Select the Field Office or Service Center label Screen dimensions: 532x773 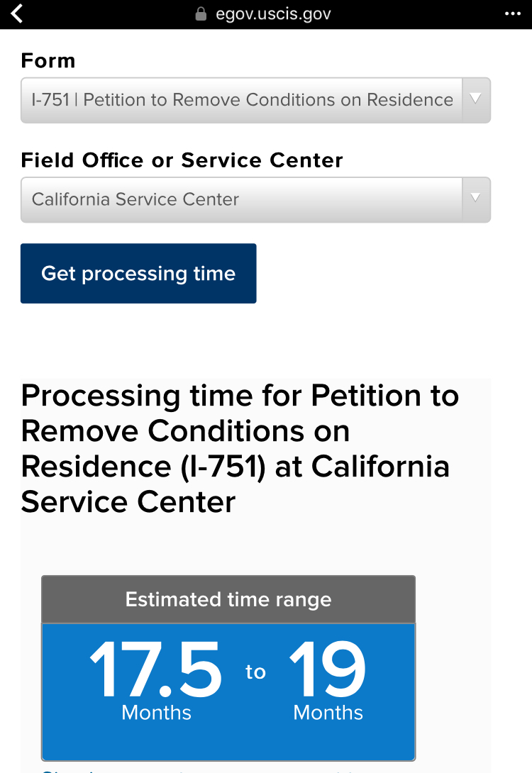tap(182, 160)
